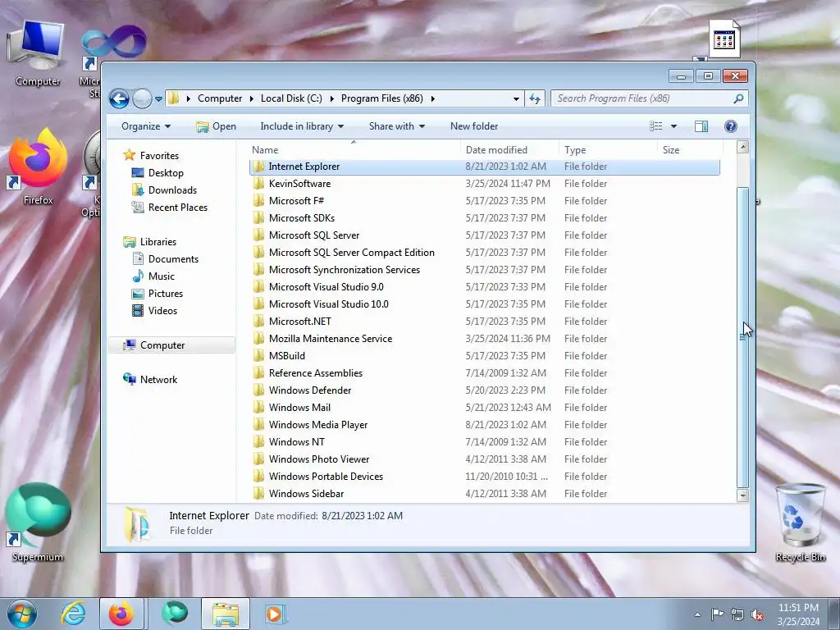
Task: Switch to Firefox on the taskbar
Action: click(x=121, y=614)
